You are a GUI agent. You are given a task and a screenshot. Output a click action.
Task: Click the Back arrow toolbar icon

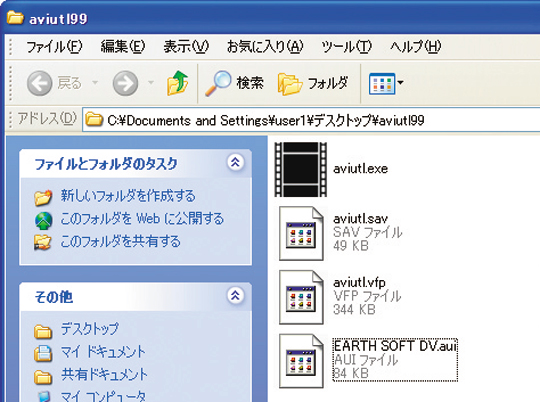pos(40,83)
